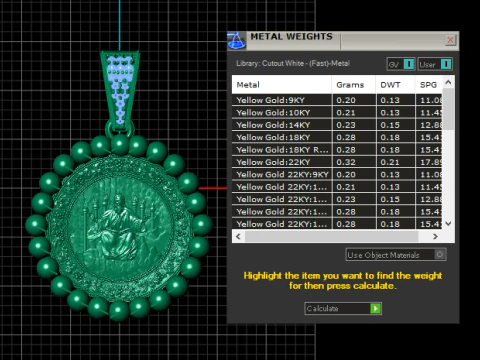The height and width of the screenshot is (360, 480).
Task: Select the pendant bail in viewport
Action: (x=120, y=90)
